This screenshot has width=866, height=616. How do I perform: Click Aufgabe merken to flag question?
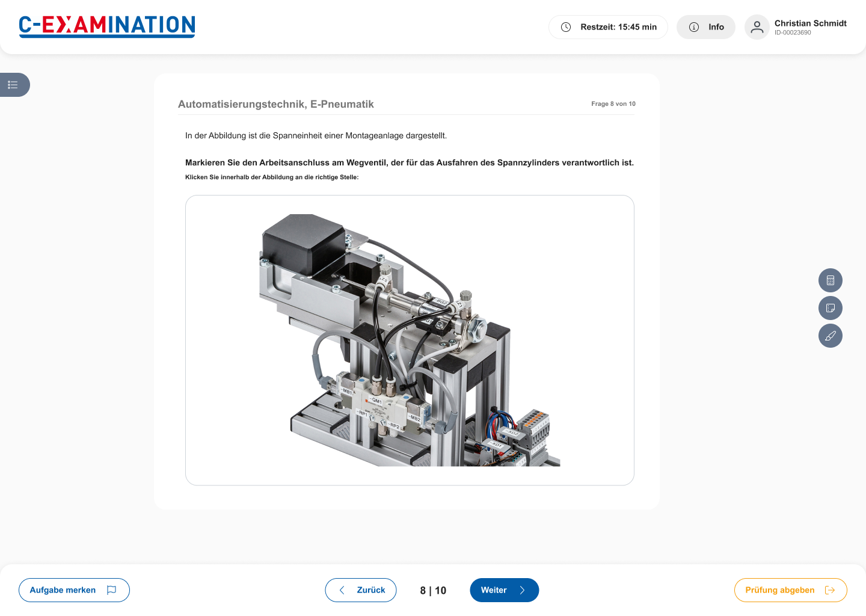[x=74, y=590]
